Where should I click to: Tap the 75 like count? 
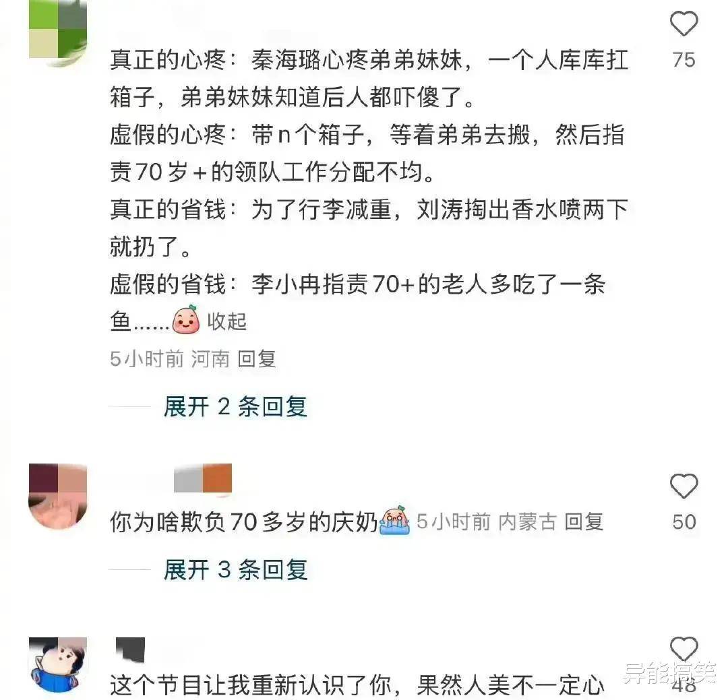click(684, 60)
